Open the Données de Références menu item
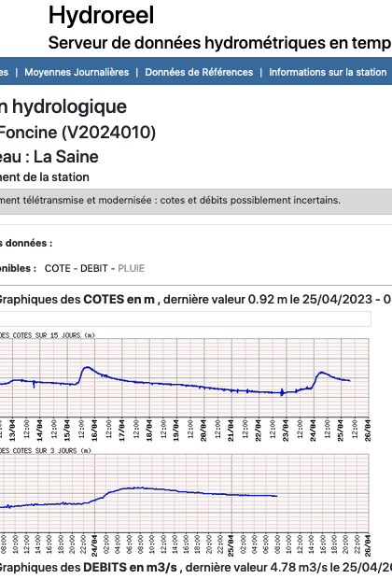Image resolution: width=392 pixels, height=579 pixels. pyautogui.click(x=199, y=72)
